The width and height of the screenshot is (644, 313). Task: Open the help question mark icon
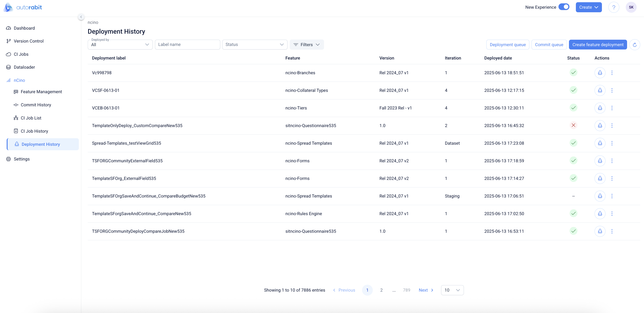click(613, 7)
